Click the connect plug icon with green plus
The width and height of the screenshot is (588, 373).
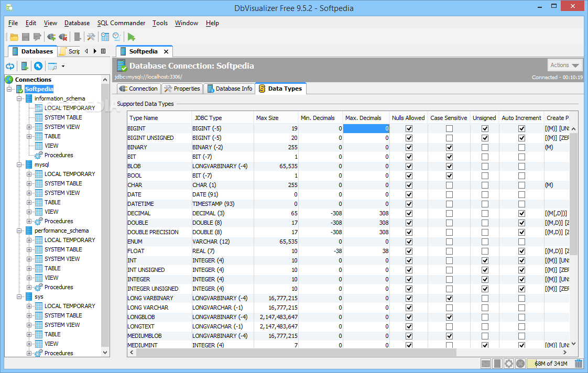coord(51,37)
